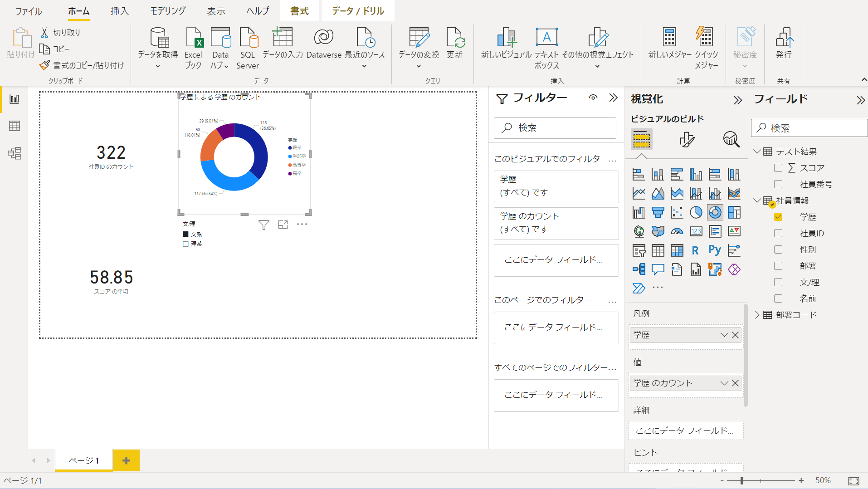Screen dimensions: 868x489
Task: Collapse the 社員情報 table
Action: [757, 200]
